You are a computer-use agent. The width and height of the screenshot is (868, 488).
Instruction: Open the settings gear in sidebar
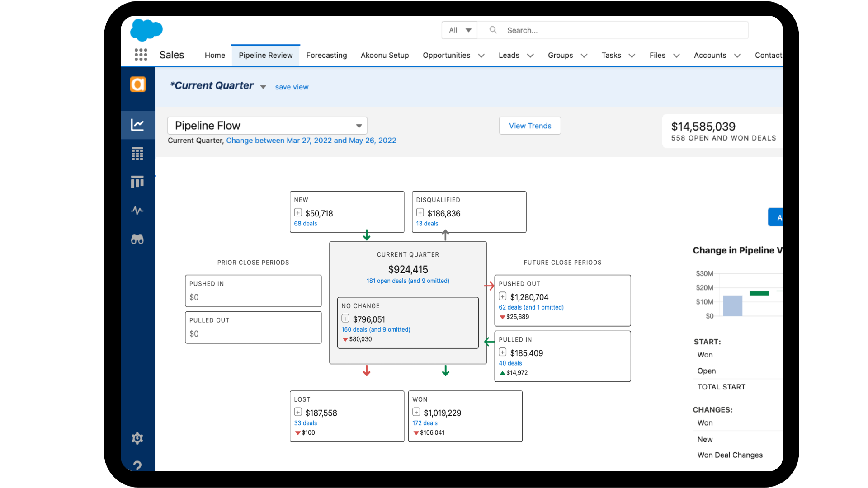tap(137, 438)
